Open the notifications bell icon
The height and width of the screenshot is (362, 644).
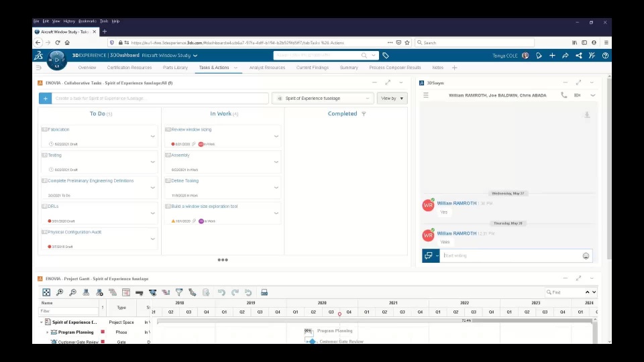point(539,56)
